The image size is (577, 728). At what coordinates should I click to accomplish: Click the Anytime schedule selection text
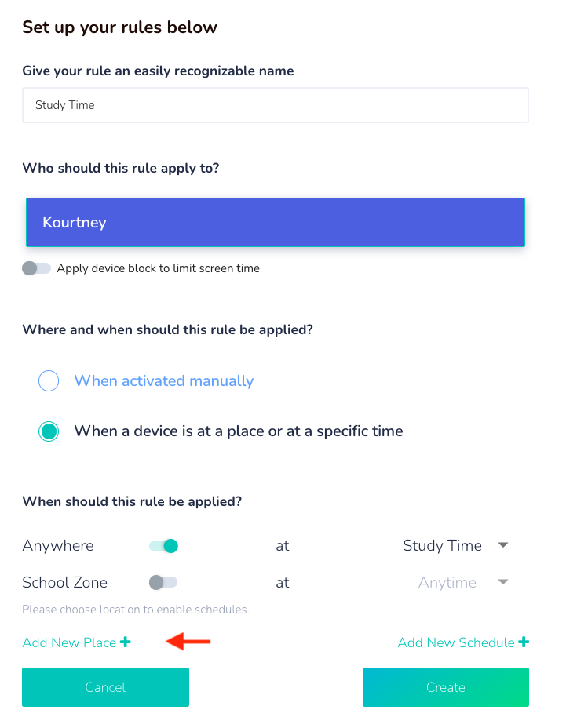point(447,583)
